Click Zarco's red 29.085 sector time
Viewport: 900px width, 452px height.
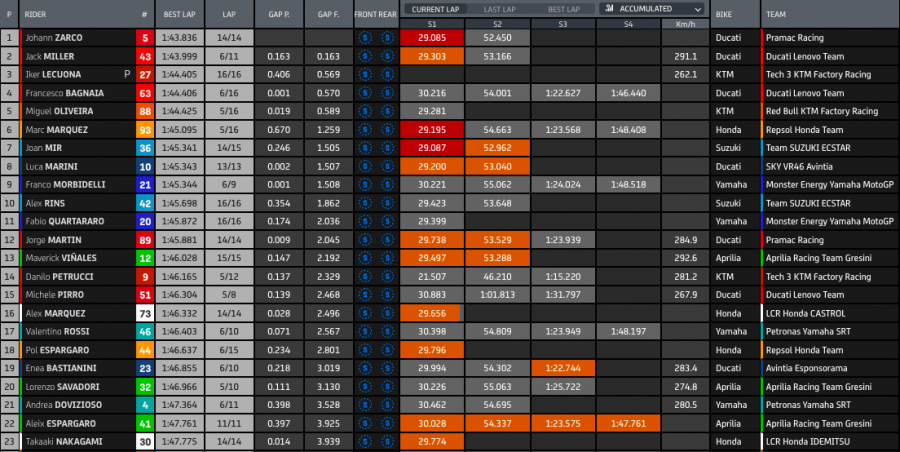pyautogui.click(x=431, y=38)
